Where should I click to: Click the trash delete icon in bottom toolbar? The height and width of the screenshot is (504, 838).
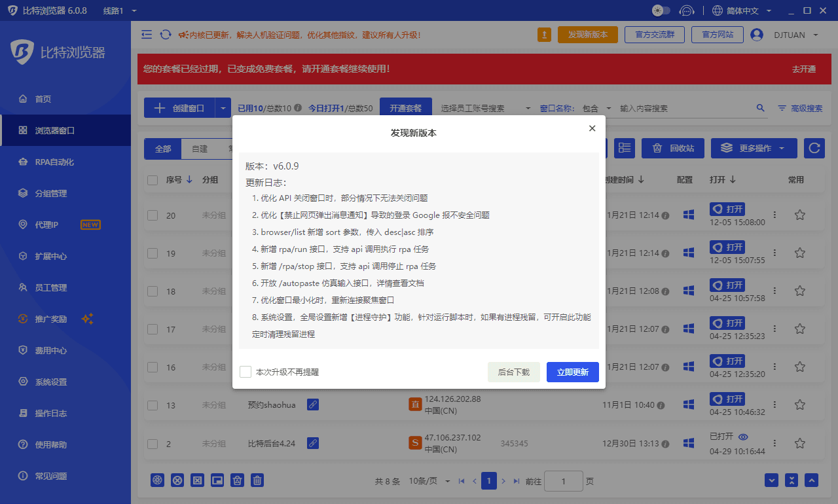[258, 480]
